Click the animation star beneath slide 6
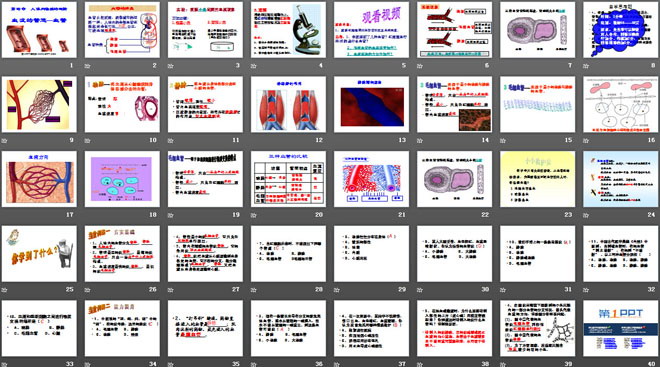 point(420,66)
